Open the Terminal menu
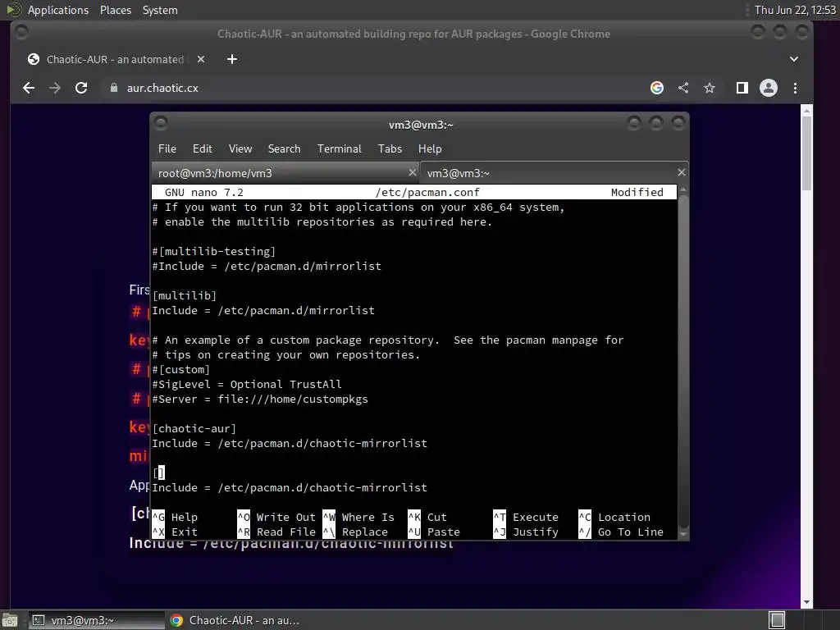The image size is (840, 630). (339, 148)
